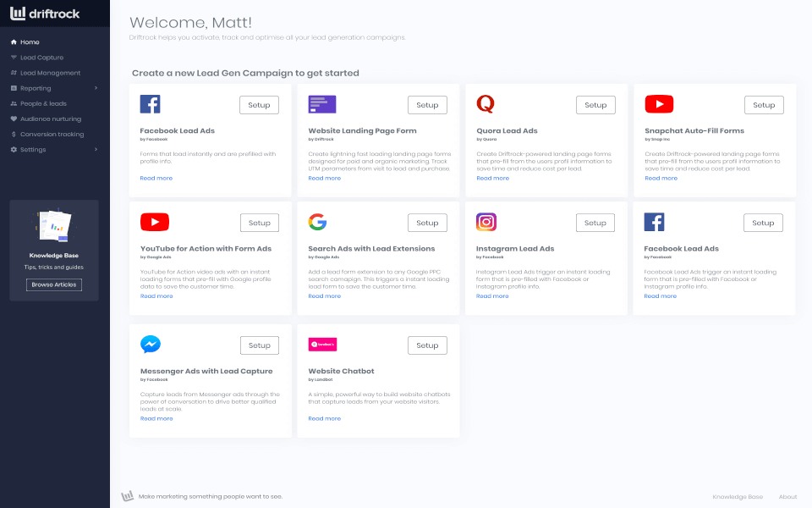
Task: Click the Website Chatbot card title
Action: (x=341, y=371)
